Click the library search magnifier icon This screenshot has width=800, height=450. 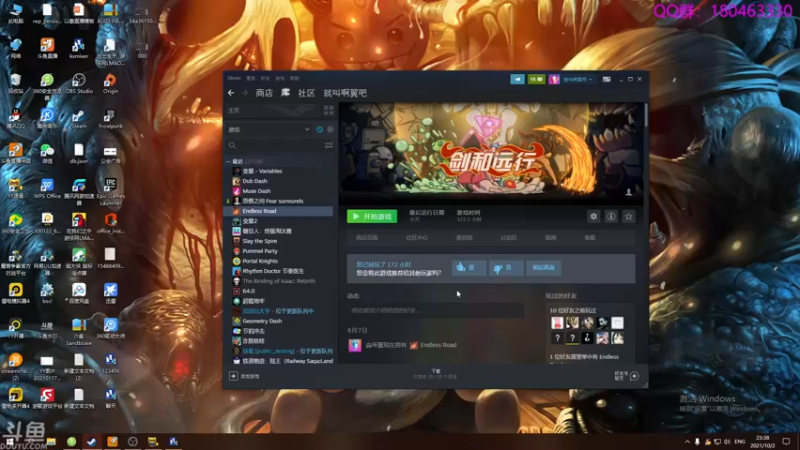232,145
